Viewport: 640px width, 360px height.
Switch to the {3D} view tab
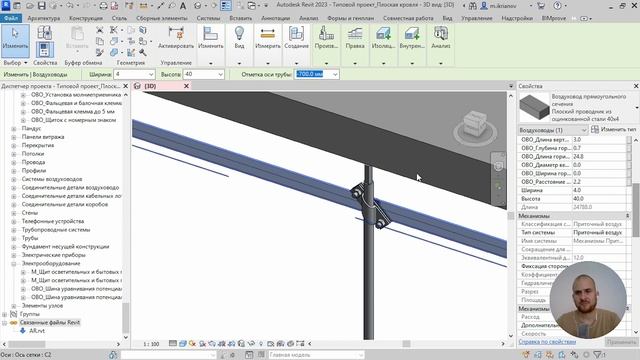pyautogui.click(x=150, y=86)
